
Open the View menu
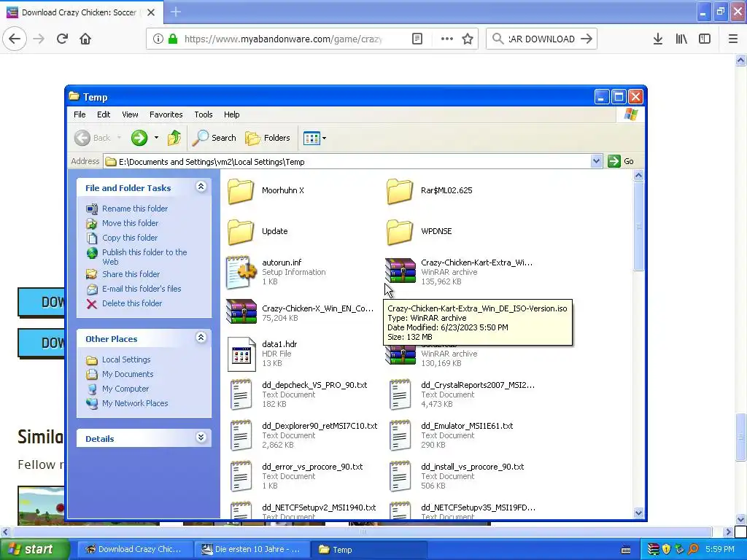click(130, 114)
